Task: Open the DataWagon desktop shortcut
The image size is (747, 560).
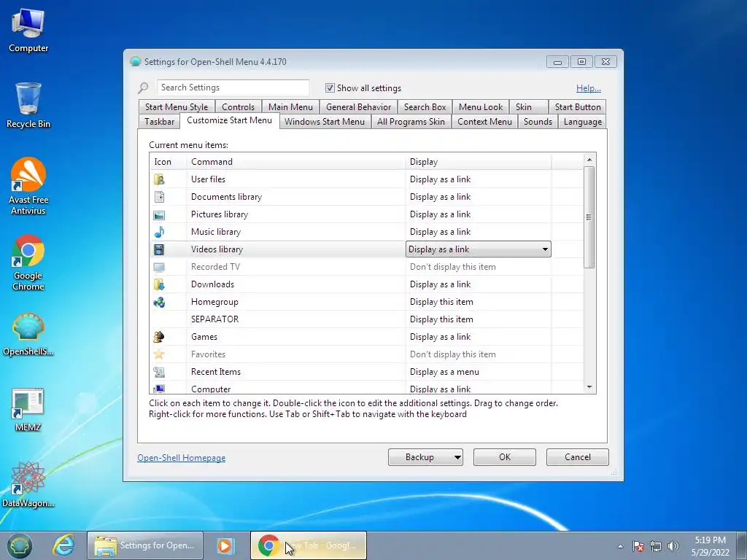Action: tap(28, 485)
